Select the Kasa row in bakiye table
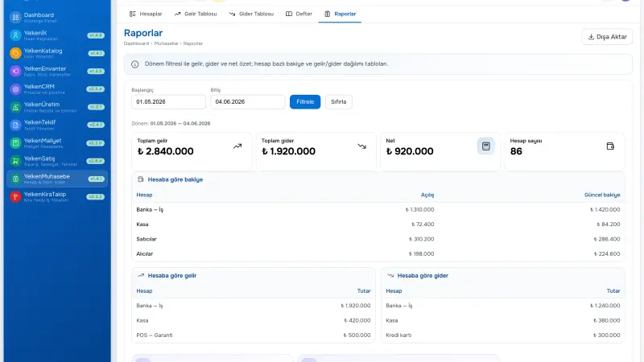 click(x=378, y=224)
